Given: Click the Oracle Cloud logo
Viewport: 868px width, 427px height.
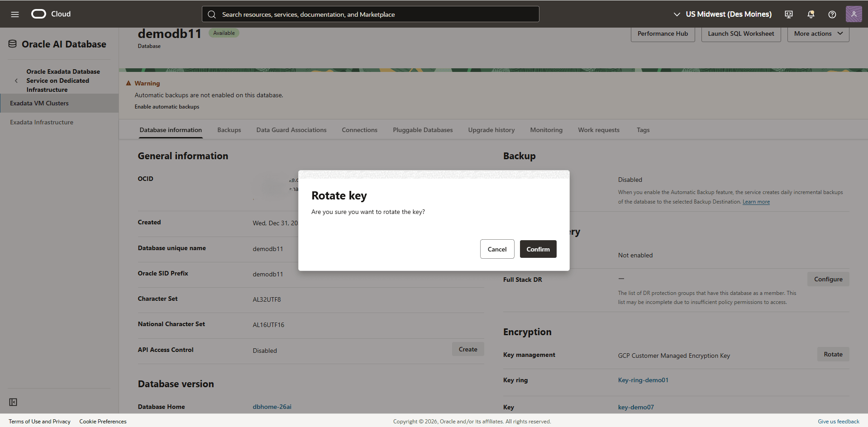Looking at the screenshot, I should click(x=38, y=14).
